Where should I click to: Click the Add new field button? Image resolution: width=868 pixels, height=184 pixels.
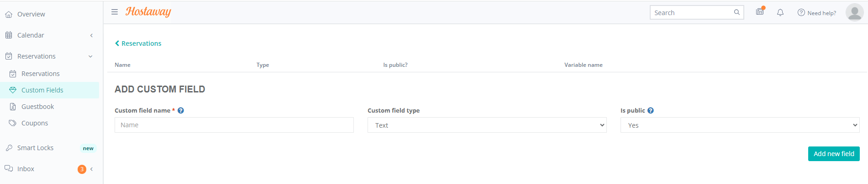(833, 154)
